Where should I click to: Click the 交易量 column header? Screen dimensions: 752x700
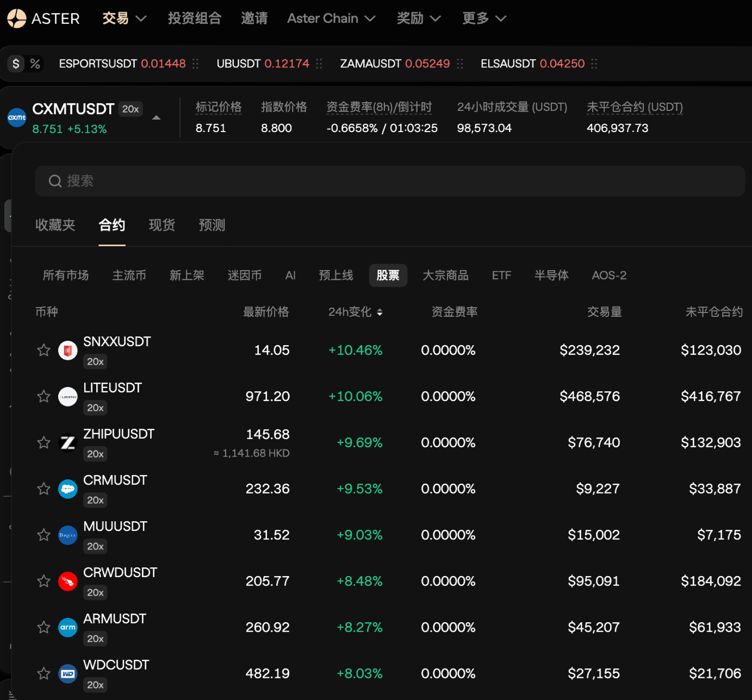(x=605, y=312)
